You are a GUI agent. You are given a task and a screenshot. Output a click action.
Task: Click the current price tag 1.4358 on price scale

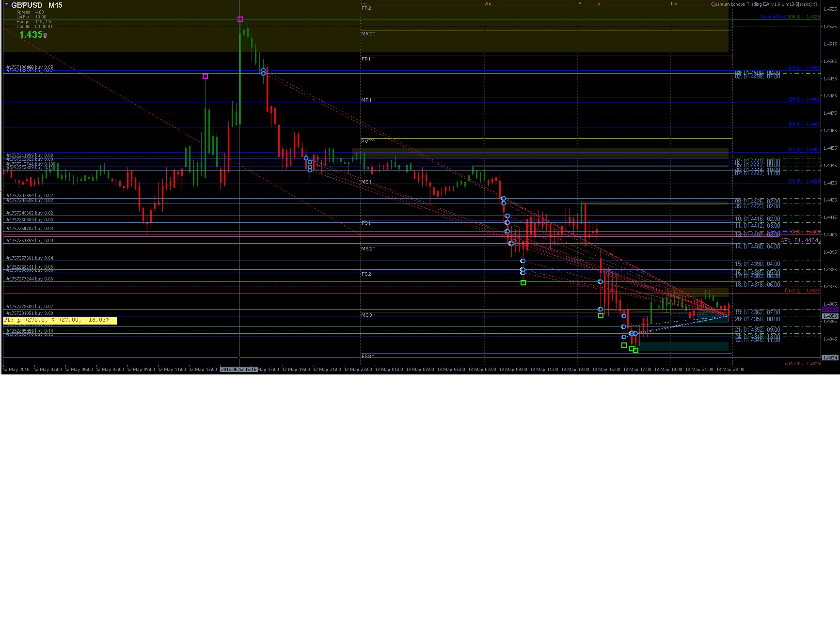click(x=830, y=316)
